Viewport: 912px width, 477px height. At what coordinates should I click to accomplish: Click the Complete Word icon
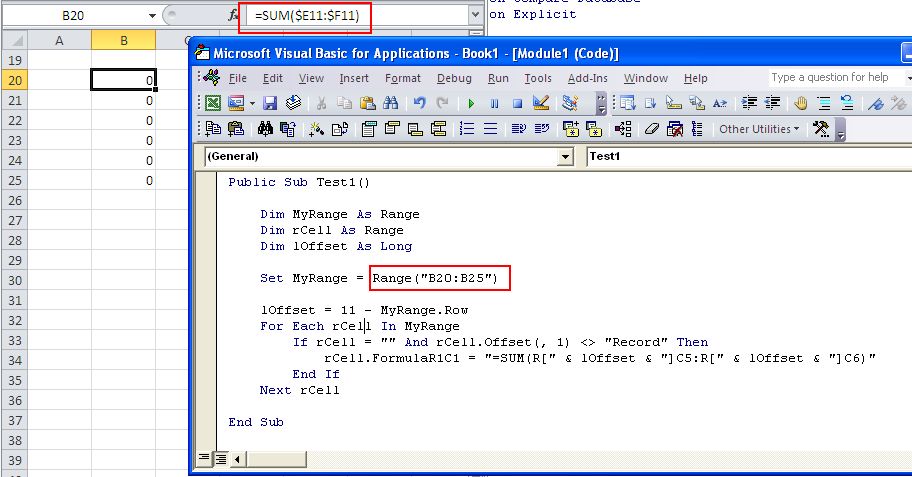[x=719, y=104]
